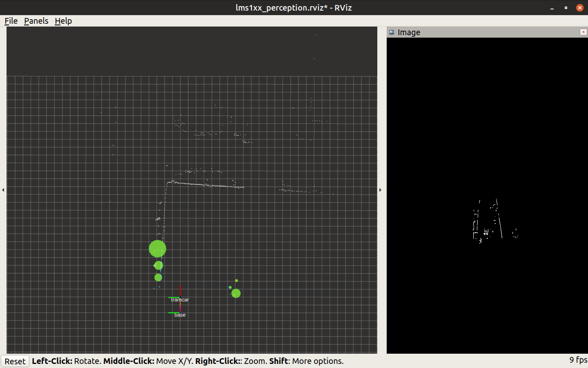Image resolution: width=588 pixels, height=368 pixels.
Task: Click the smallest green sphere above the tramcar frame
Action: tap(158, 278)
